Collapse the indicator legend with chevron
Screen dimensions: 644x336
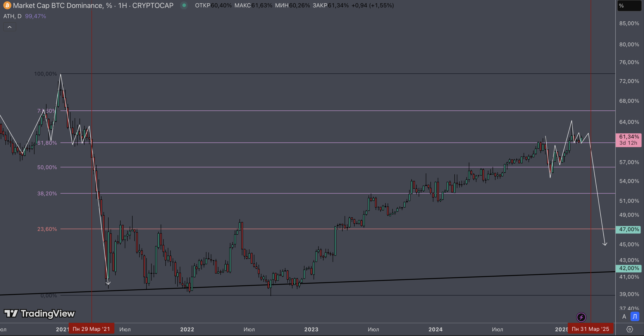(x=9, y=27)
